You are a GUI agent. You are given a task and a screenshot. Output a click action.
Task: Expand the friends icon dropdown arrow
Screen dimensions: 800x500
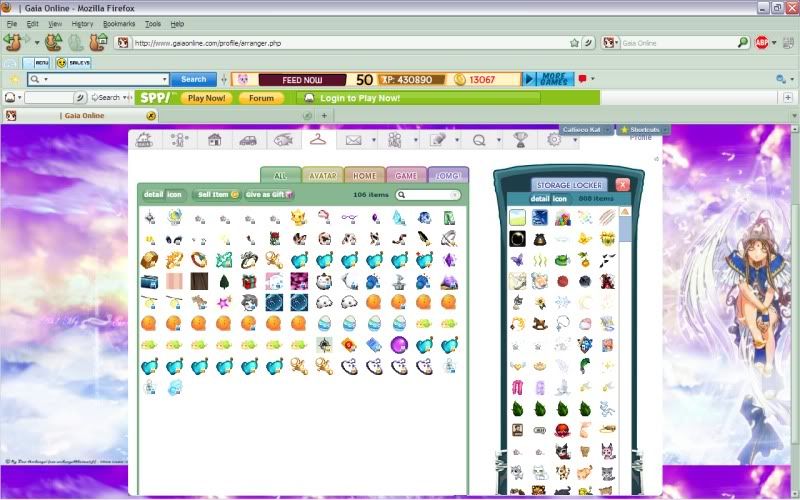pyautogui.click(x=415, y=140)
